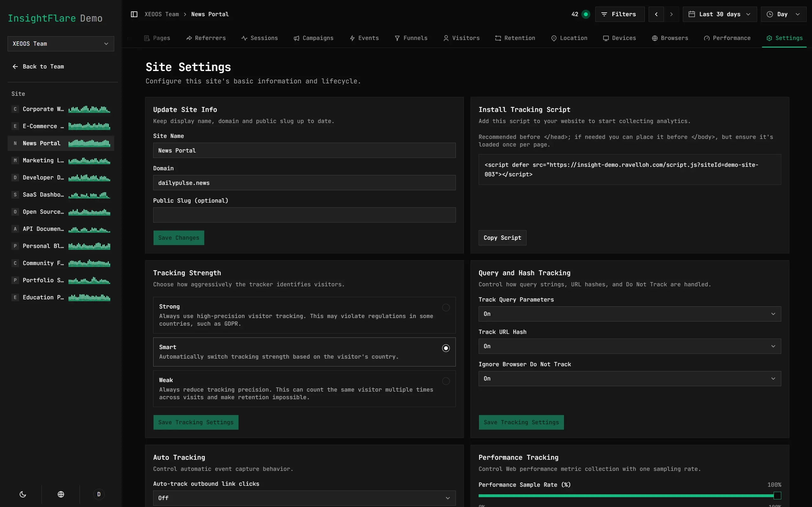Click the Personal Blog letter badge P
Viewport: 812px width, 507px height.
[15, 246]
